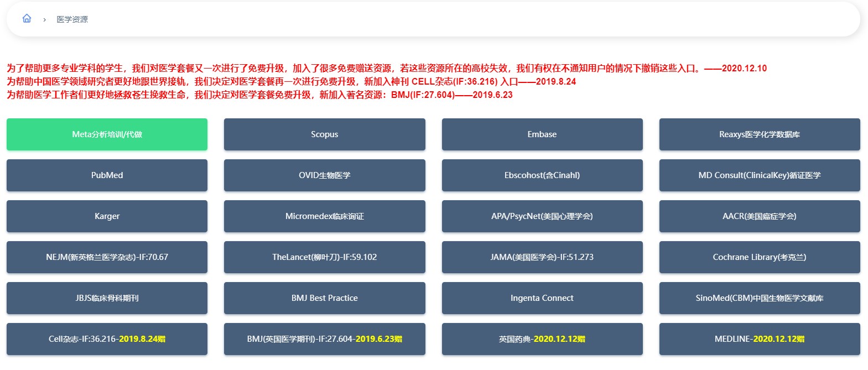Open MEDLINE-2020.12.12赠 button
The width and height of the screenshot is (868, 370).
[760, 339]
